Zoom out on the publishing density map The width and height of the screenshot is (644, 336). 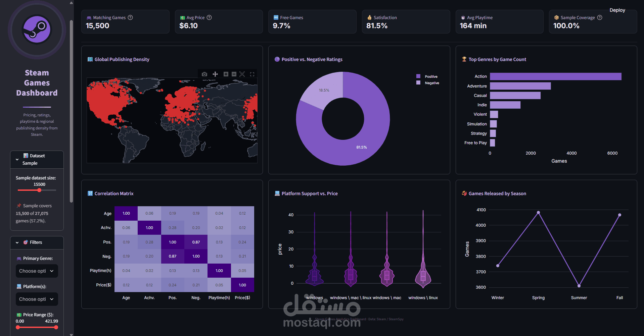[234, 74]
